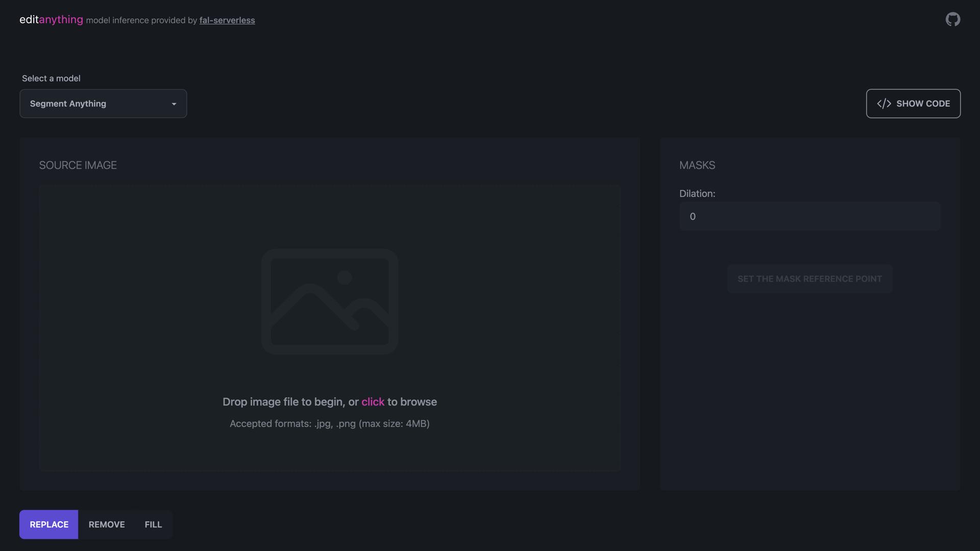Open the GitHub repository icon
980x551 pixels.
[952, 19]
